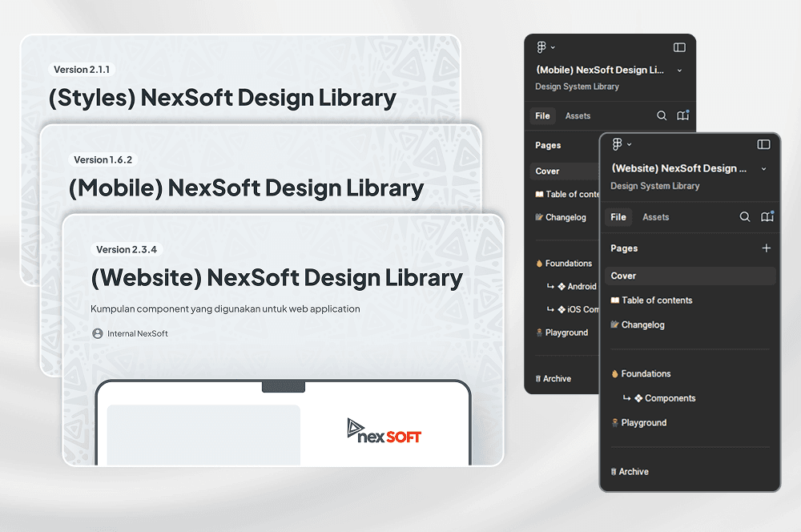This screenshot has width=801, height=532.
Task: Click user avatar icon beside Internal NexSoft
Action: [98, 334]
